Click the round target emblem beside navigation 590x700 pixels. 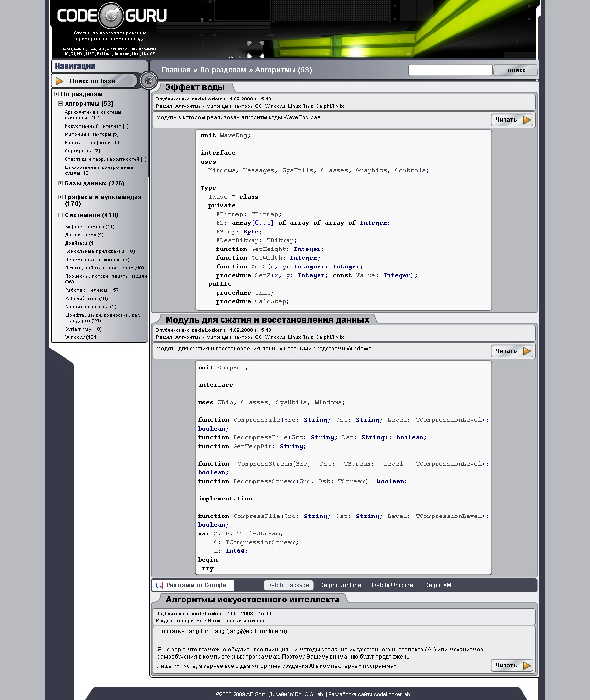pos(149,80)
